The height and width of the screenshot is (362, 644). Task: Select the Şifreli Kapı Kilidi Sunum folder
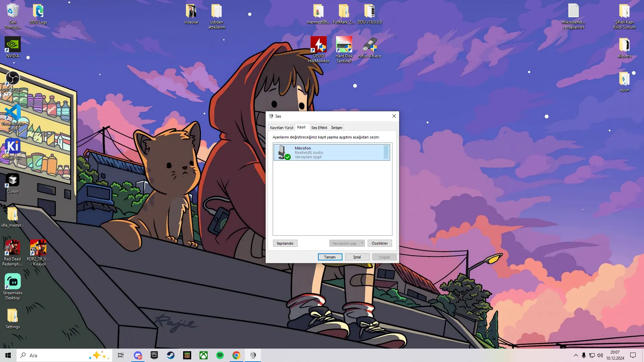click(x=624, y=16)
